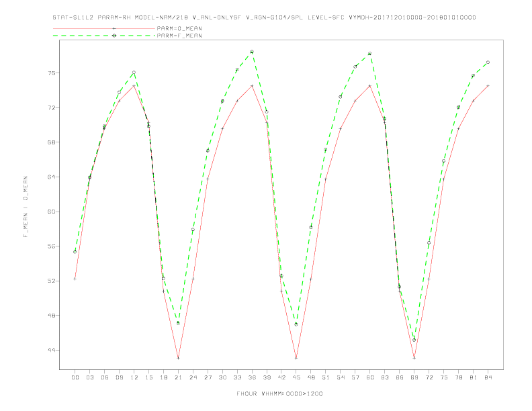Click the vertical axis title F_MEAN | O_MEAN

click(x=26, y=207)
